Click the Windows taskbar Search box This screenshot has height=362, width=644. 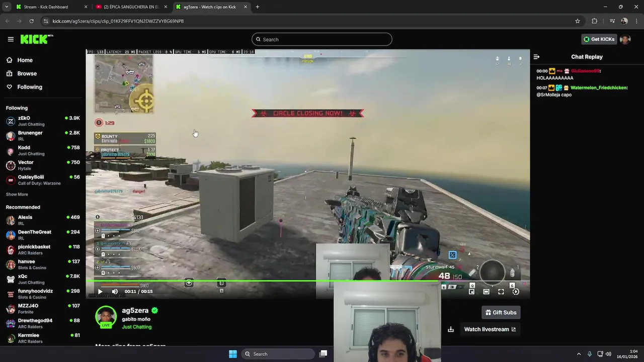point(278,354)
